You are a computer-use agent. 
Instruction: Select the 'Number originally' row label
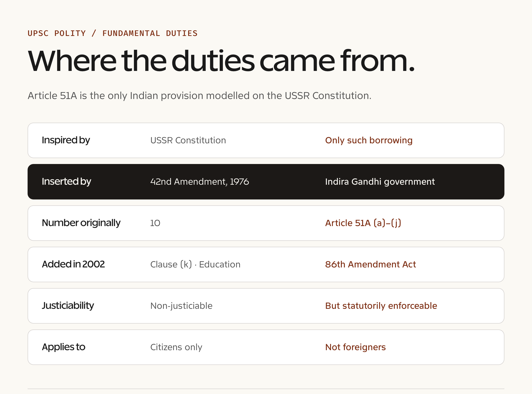[x=81, y=223]
